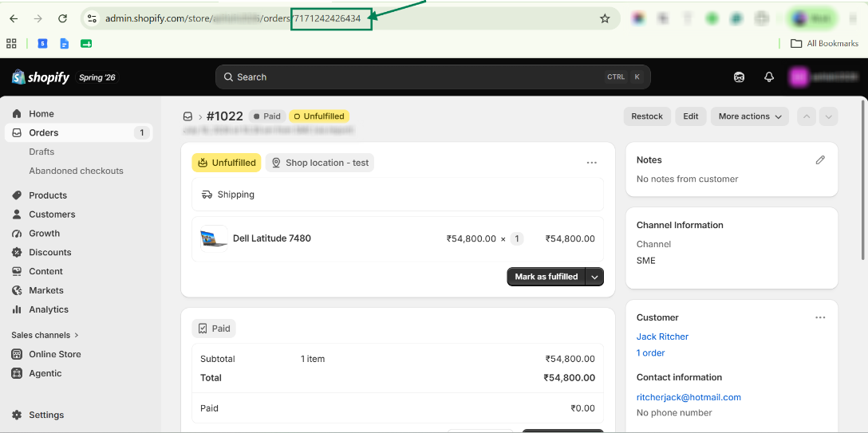Viewport: 868px width, 433px height.
Task: Click the Paid badge in the payment card
Action: (214, 329)
